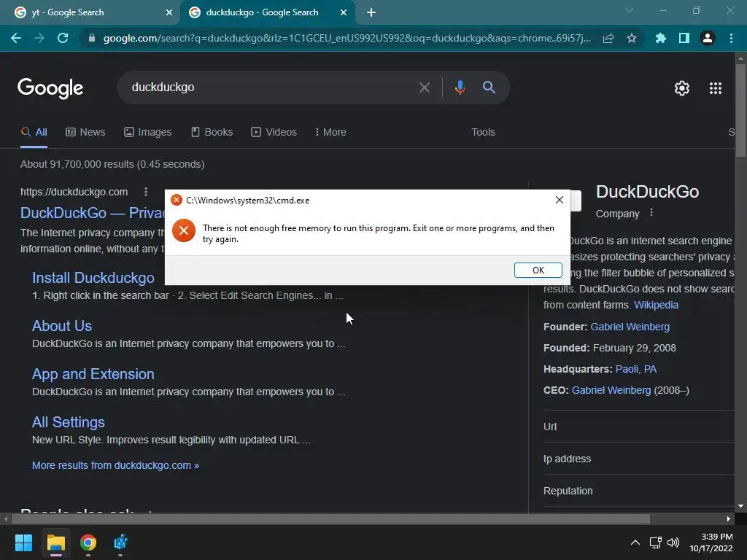Open the All Settings link
Viewport: 747px width, 560px height.
68,422
